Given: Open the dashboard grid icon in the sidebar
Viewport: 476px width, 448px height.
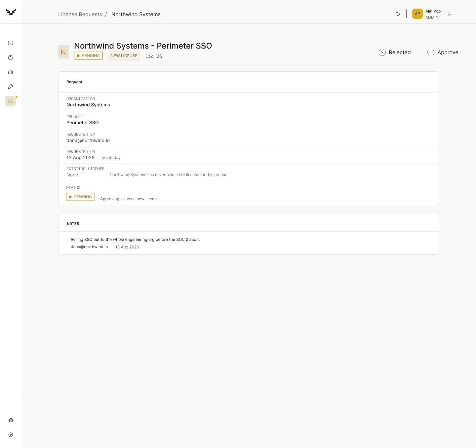Looking at the screenshot, I should (11, 43).
